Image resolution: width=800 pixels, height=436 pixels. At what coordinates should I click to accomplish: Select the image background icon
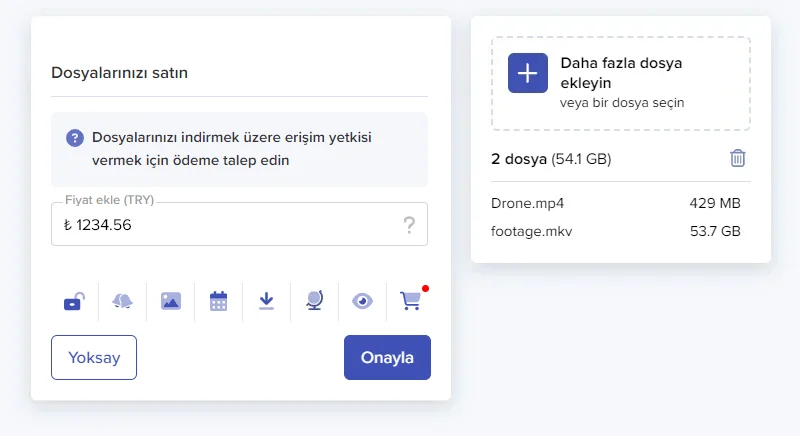(x=171, y=300)
